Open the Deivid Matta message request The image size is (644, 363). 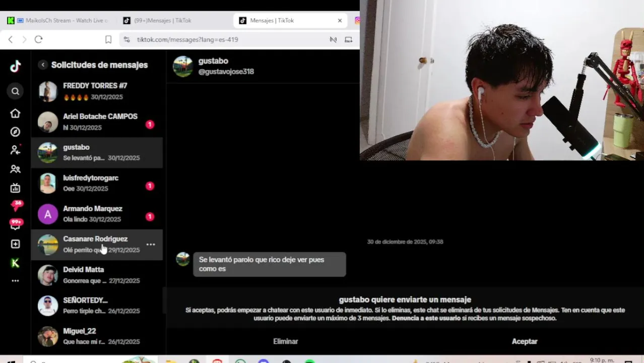97,275
